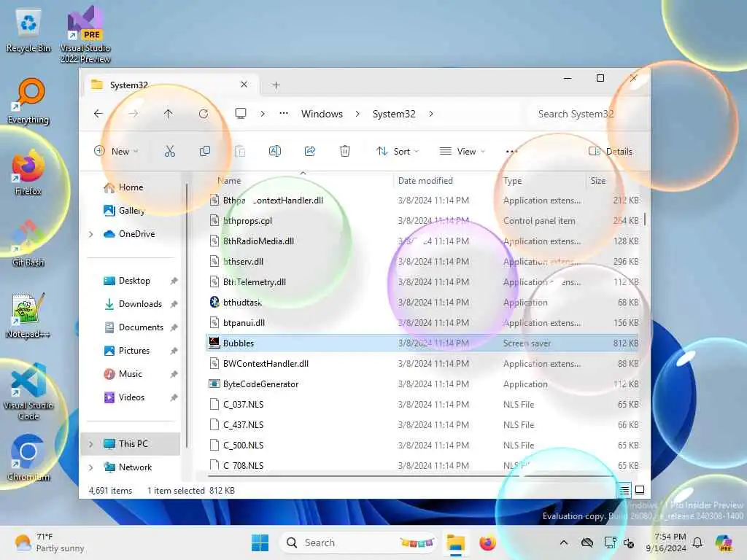Click the Paste icon in the toolbar
Viewport: 747px width, 560px height.
[239, 152]
